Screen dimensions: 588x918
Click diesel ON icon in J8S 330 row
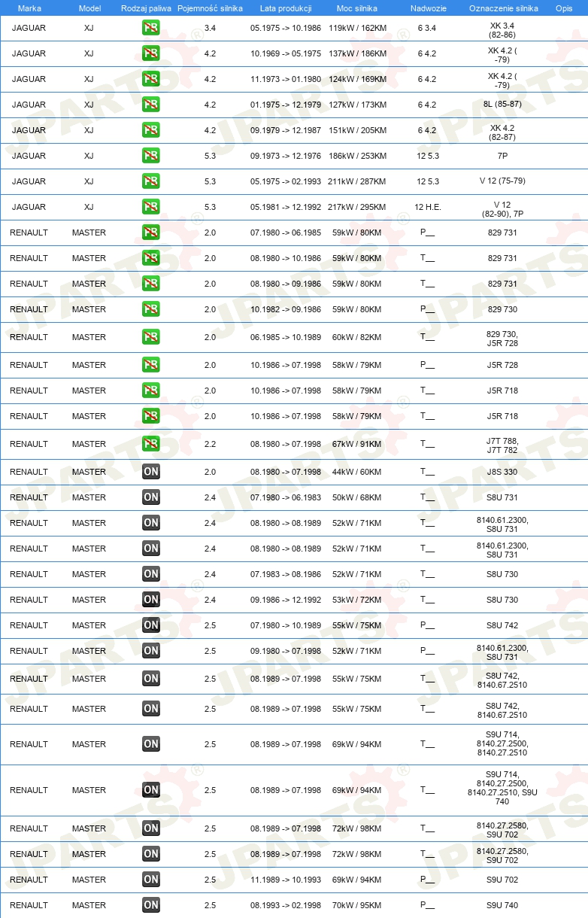(151, 472)
